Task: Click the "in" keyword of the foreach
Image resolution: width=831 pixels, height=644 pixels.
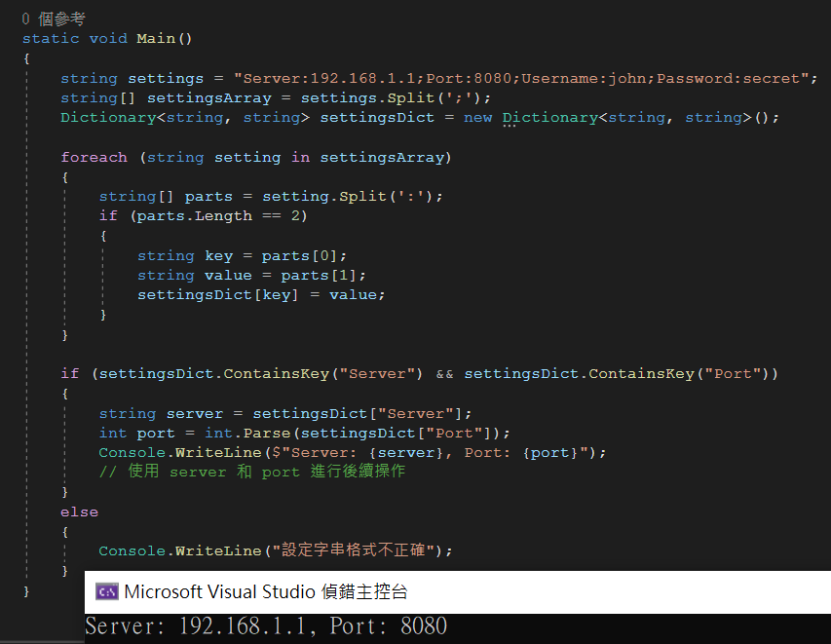Action: 300,158
